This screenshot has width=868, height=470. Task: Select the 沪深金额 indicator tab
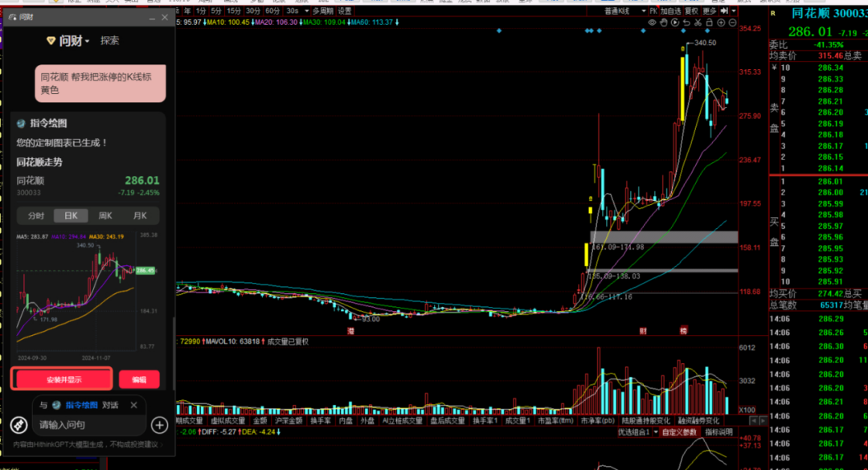(289, 421)
